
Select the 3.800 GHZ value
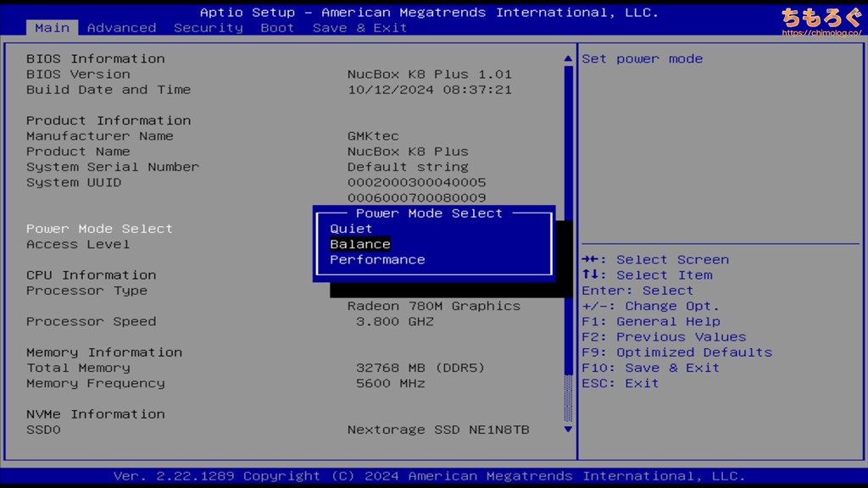coord(395,321)
